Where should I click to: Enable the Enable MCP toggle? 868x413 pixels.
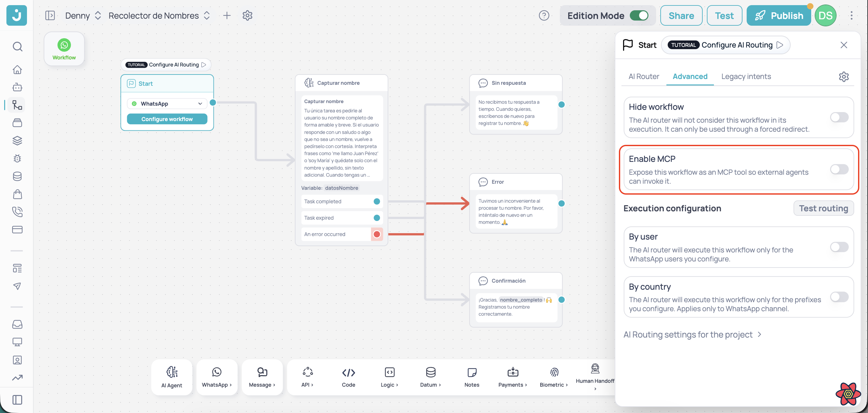[839, 169]
